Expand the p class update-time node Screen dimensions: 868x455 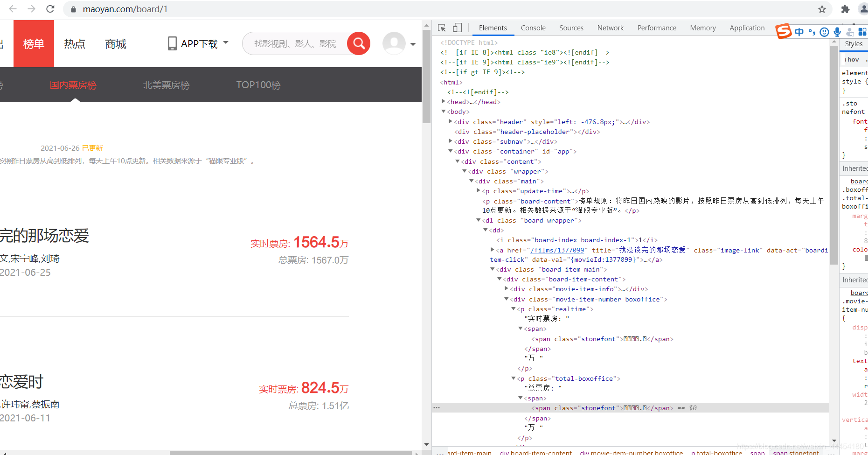pyautogui.click(x=478, y=190)
